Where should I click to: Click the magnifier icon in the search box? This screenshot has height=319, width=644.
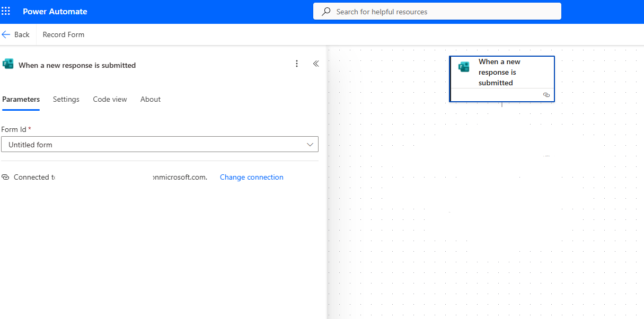tap(326, 12)
